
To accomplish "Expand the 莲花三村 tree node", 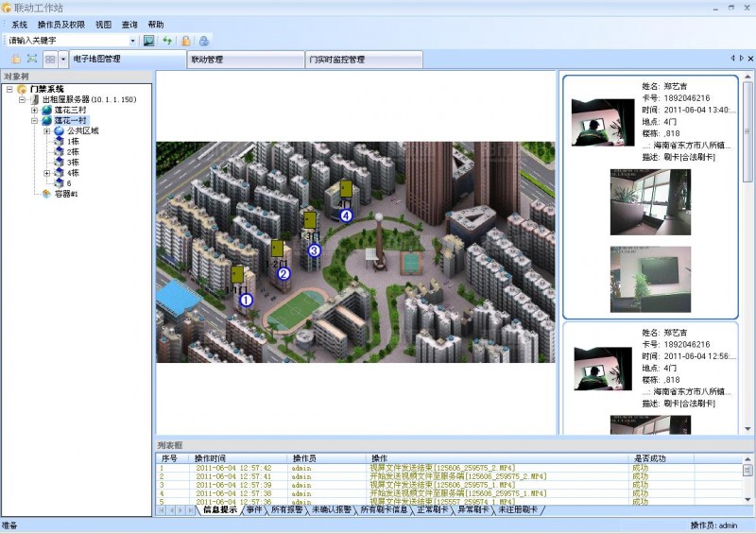I will [x=35, y=111].
